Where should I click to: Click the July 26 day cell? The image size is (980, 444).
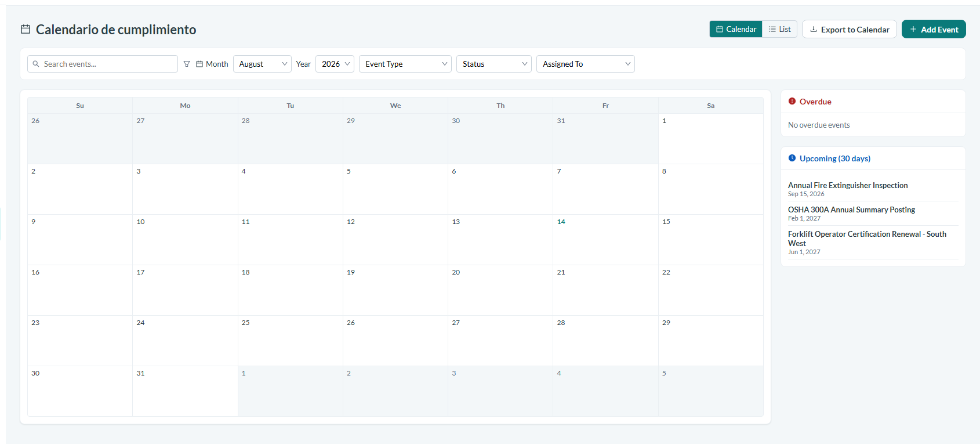click(x=80, y=139)
